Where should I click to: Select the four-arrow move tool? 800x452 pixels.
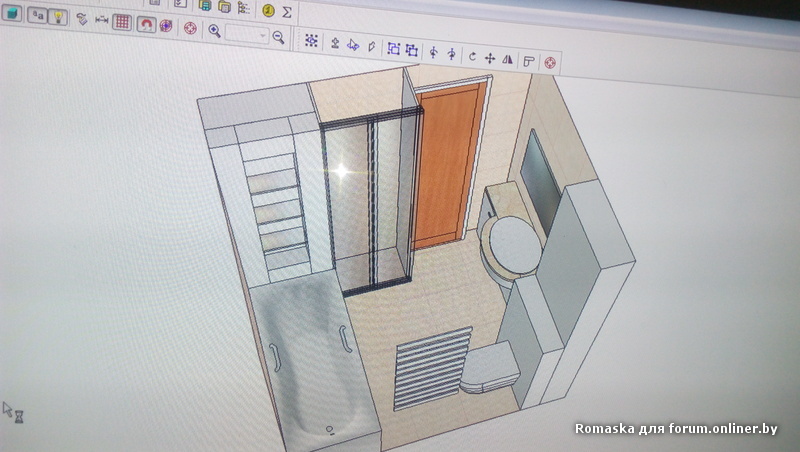[x=490, y=58]
